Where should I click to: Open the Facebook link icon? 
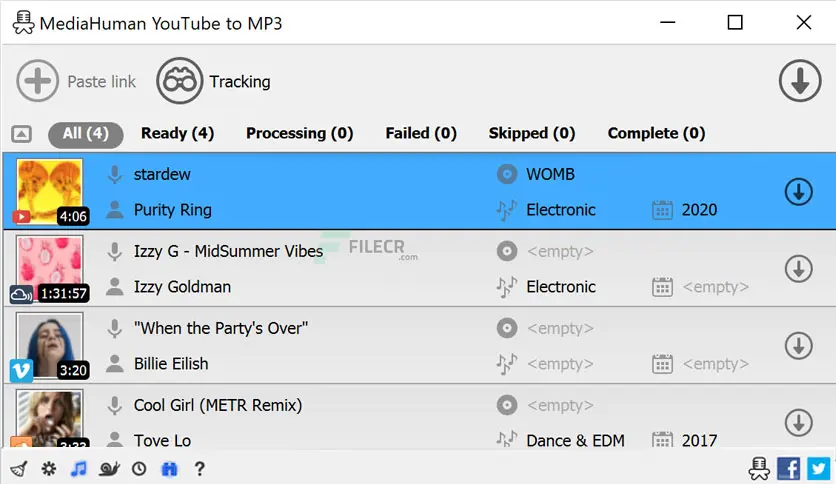(x=788, y=468)
